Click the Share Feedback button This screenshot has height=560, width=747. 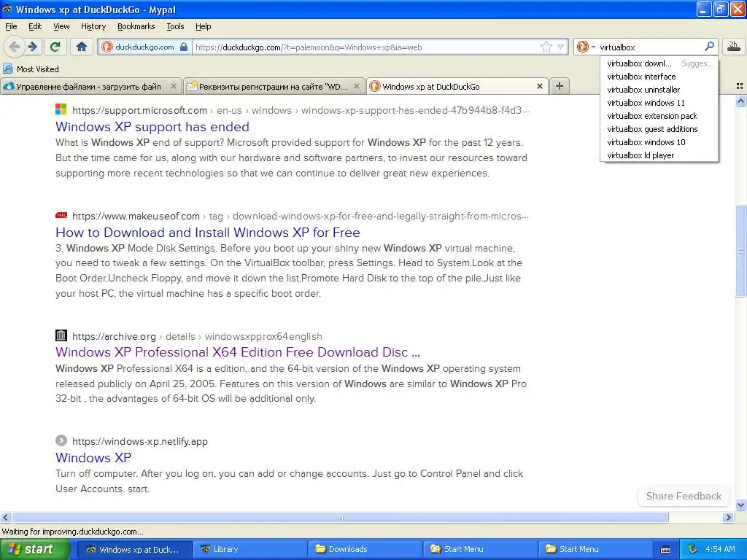tap(684, 496)
